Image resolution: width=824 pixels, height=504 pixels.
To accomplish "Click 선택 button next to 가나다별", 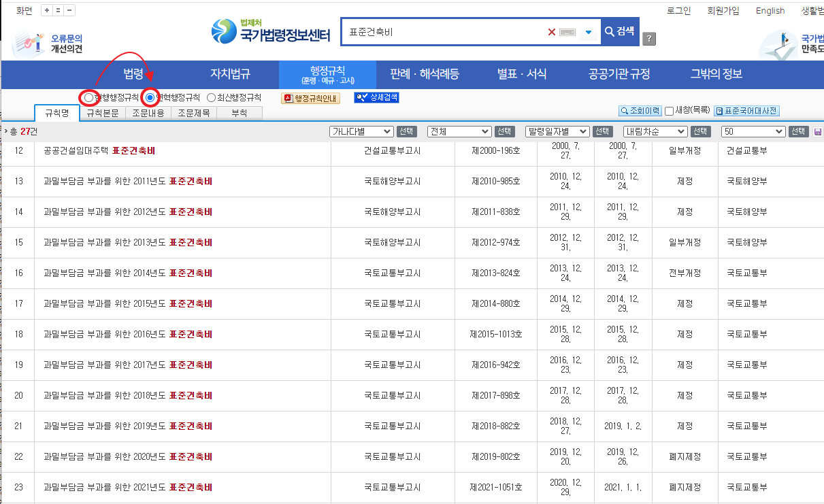I will coord(406,131).
